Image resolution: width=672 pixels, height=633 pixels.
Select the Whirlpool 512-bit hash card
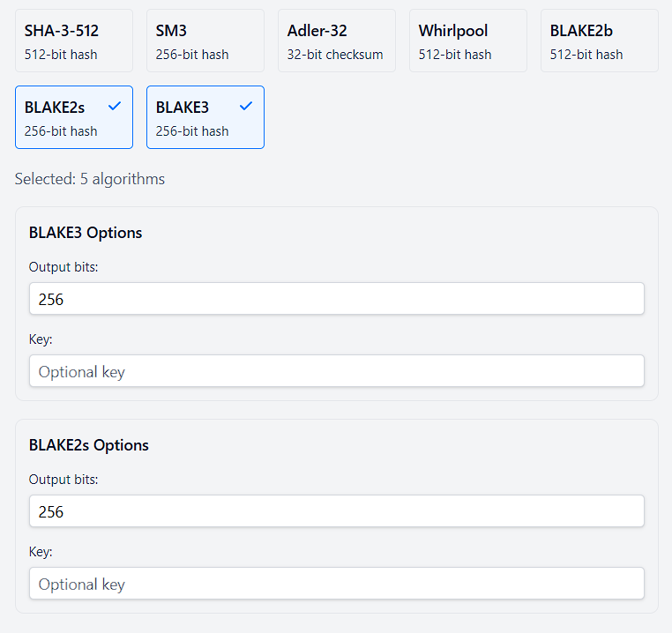pos(468,41)
